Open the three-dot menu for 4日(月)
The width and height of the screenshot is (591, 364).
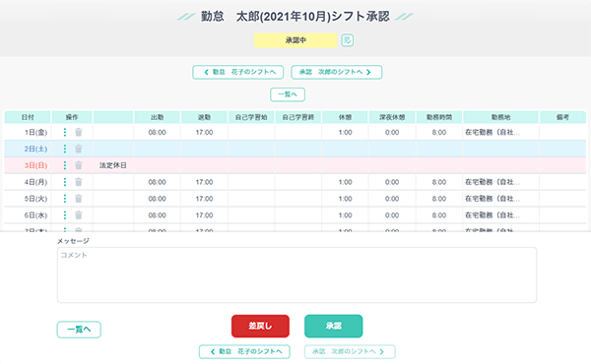pyautogui.click(x=65, y=182)
